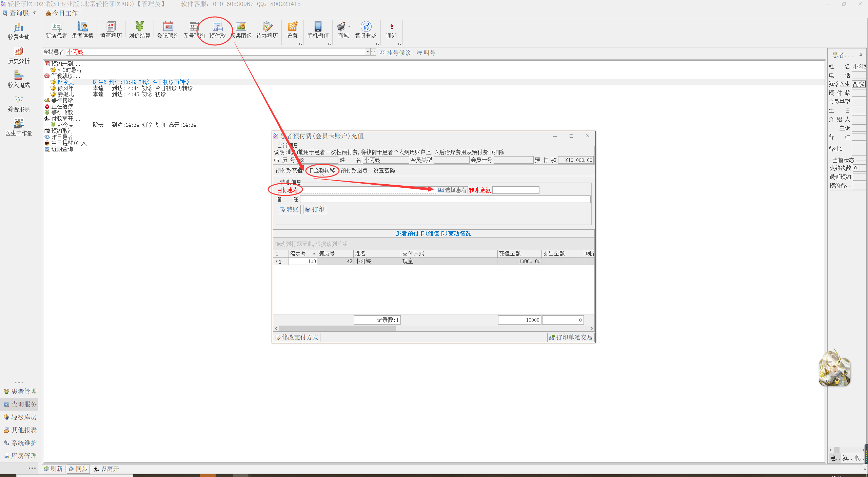
Task: Click the 选择患者 button
Action: [x=452, y=190]
